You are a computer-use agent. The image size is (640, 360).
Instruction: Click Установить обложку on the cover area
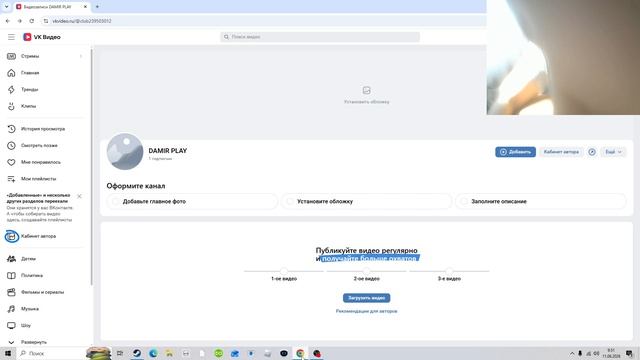(367, 95)
